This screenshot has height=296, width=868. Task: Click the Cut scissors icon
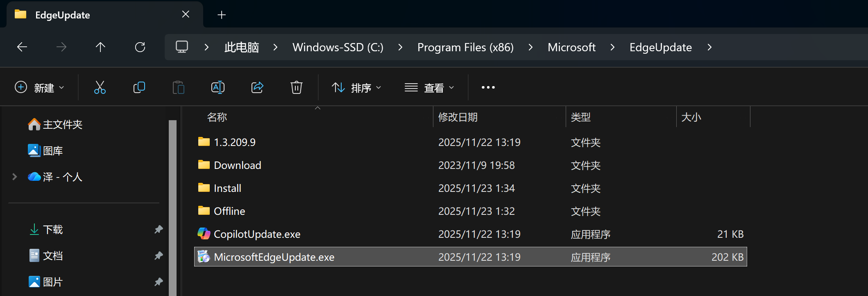pos(100,87)
